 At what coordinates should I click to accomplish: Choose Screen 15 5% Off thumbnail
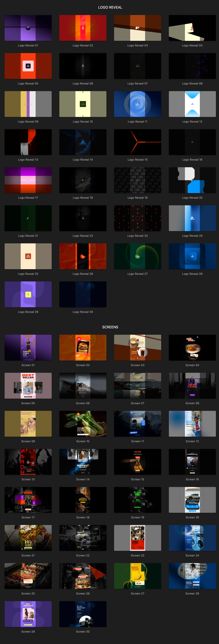tap(138, 462)
